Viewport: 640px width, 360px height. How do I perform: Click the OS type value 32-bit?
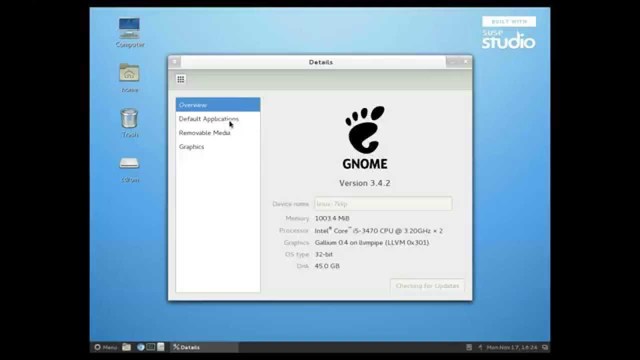click(x=324, y=254)
